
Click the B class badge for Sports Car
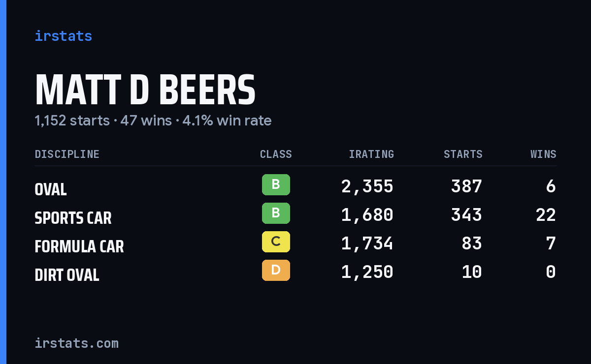click(276, 213)
